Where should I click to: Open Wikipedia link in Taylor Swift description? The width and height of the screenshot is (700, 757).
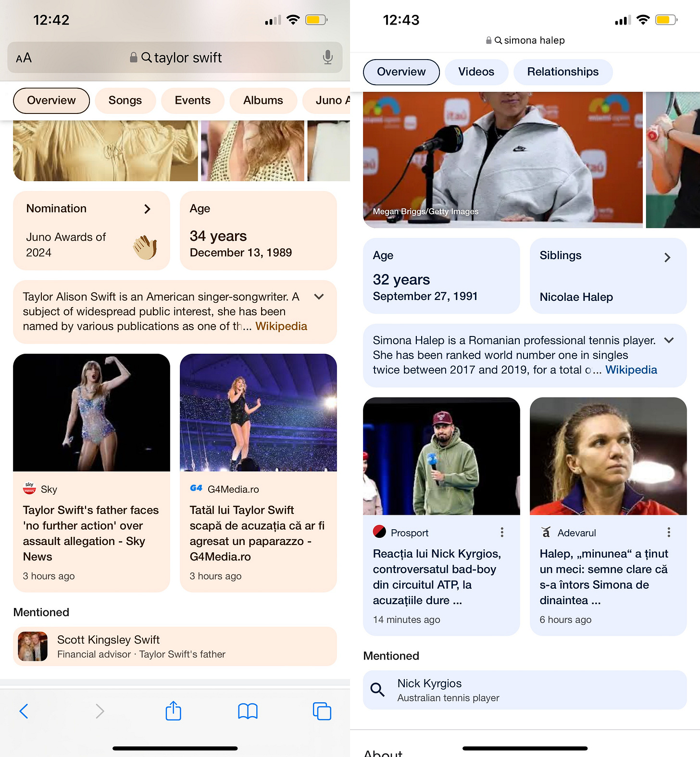pyautogui.click(x=281, y=326)
